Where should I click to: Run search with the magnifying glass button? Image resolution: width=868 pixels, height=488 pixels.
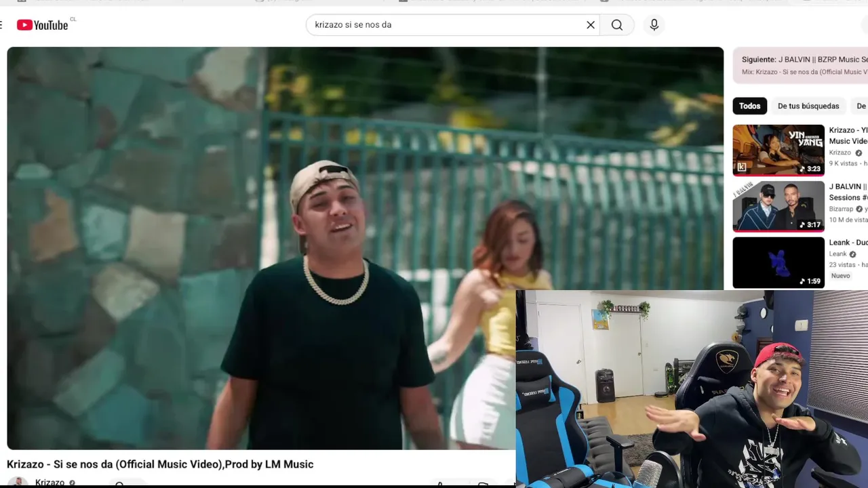click(617, 25)
